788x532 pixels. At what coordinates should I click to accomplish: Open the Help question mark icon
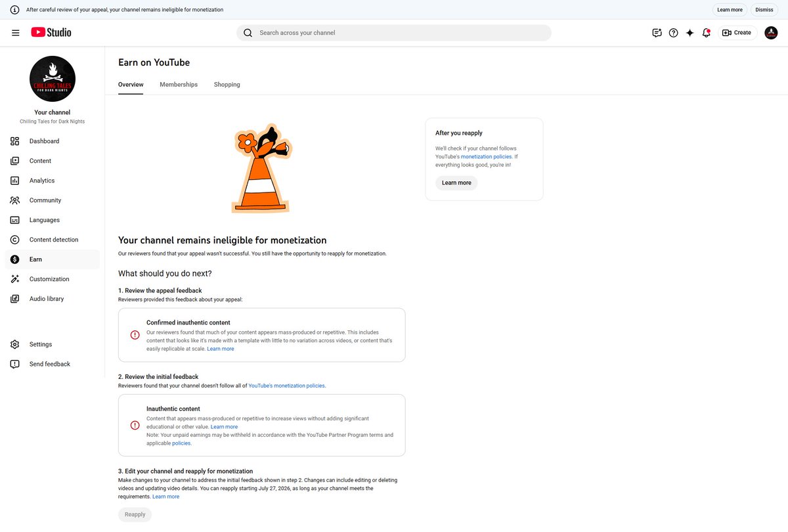pos(673,33)
